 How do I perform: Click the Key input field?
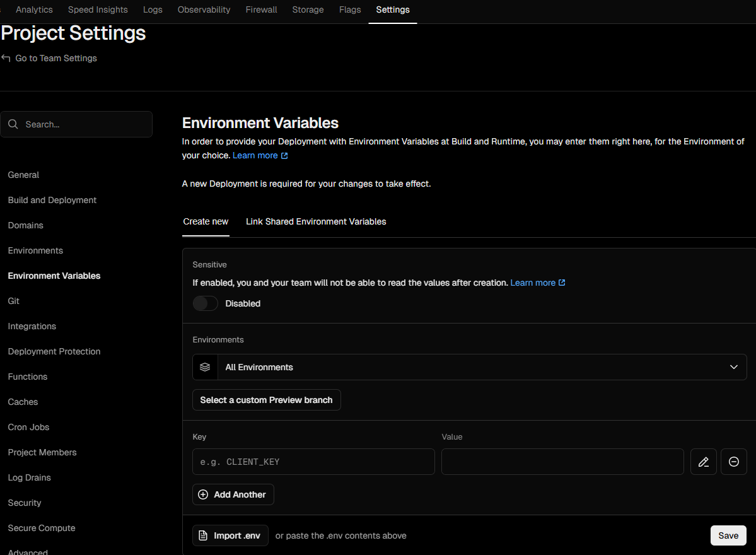coord(313,462)
